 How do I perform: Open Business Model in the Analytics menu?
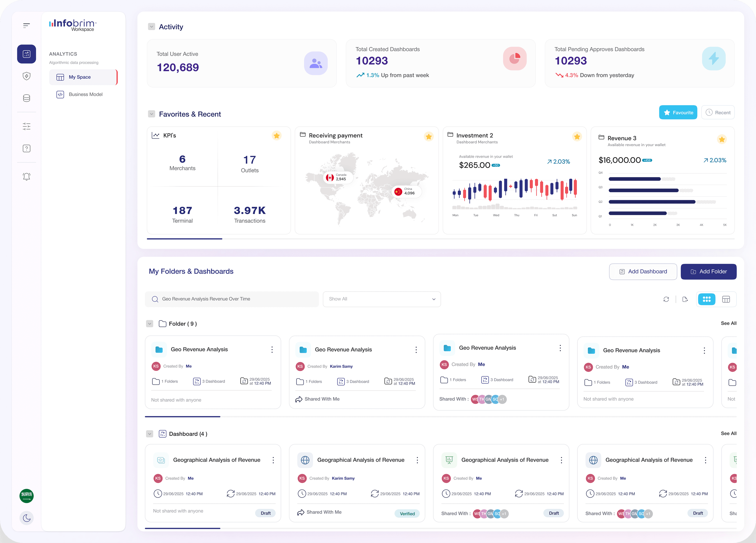pos(83,95)
